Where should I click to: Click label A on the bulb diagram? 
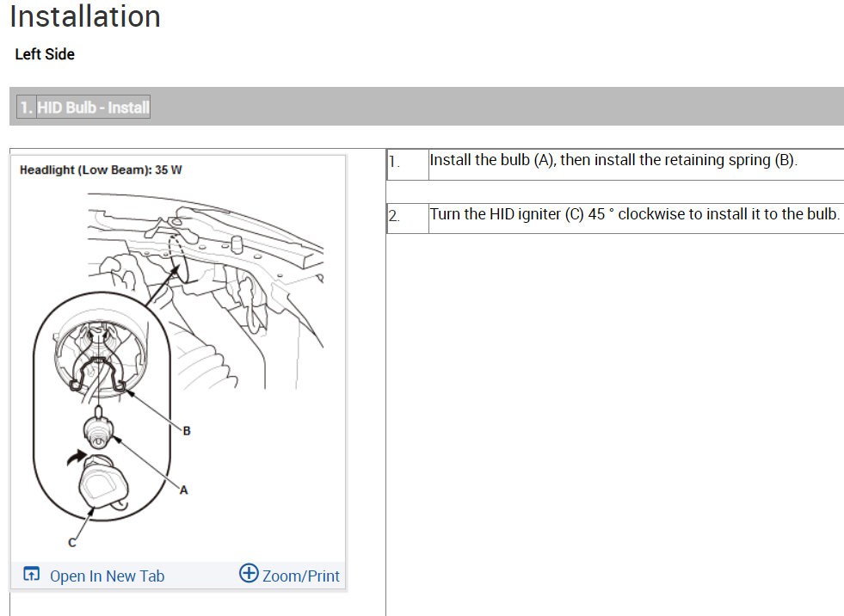click(183, 490)
